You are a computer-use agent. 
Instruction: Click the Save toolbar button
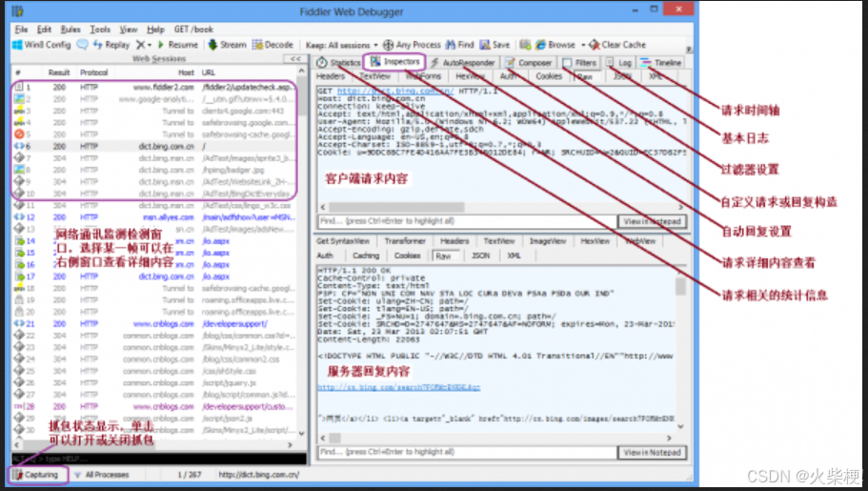pos(495,45)
